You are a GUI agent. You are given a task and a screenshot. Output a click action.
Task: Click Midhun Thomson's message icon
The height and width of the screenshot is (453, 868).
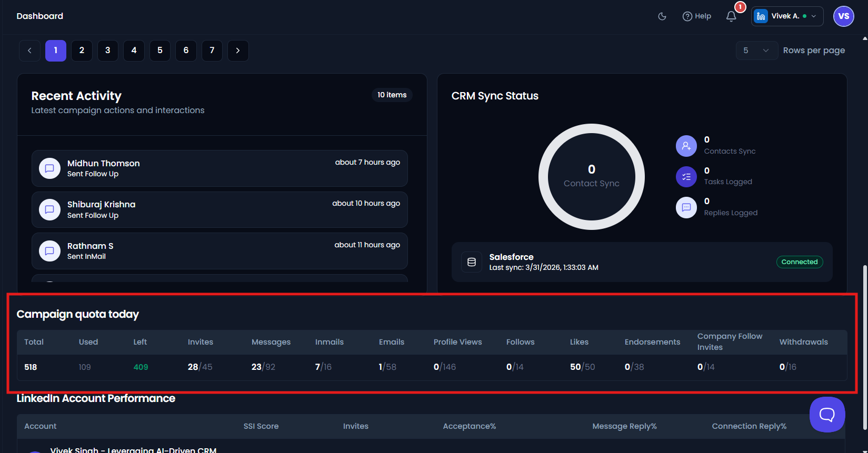pyautogui.click(x=49, y=168)
